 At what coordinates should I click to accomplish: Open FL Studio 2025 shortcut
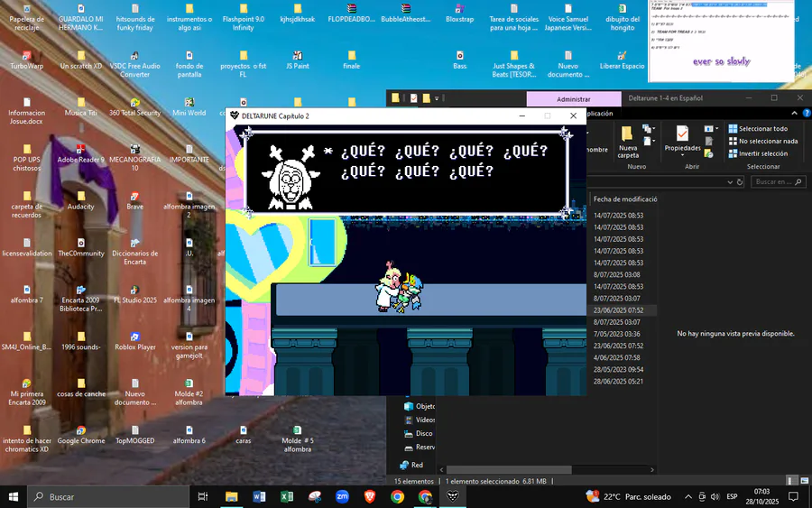click(x=134, y=293)
